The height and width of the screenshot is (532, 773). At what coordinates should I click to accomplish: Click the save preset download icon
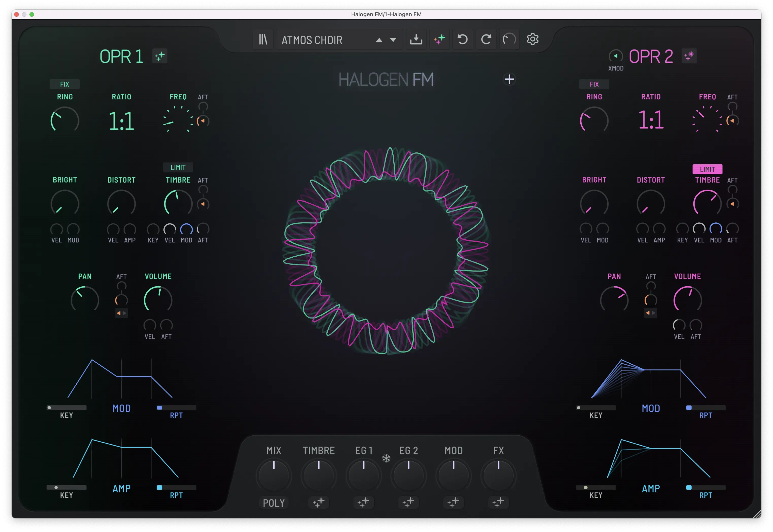416,39
